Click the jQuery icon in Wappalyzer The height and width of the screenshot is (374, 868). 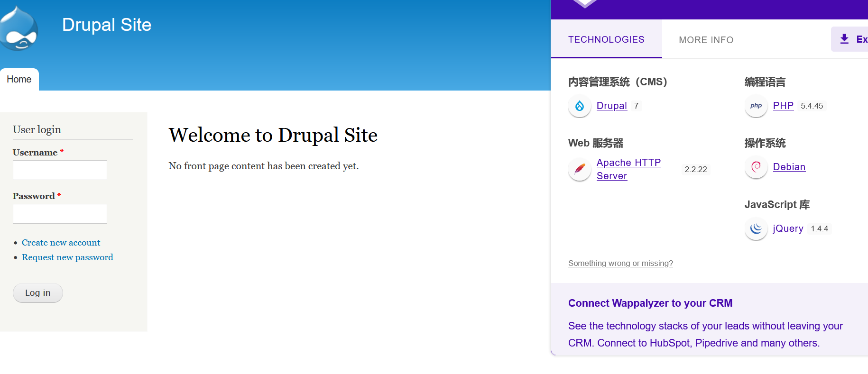click(756, 228)
